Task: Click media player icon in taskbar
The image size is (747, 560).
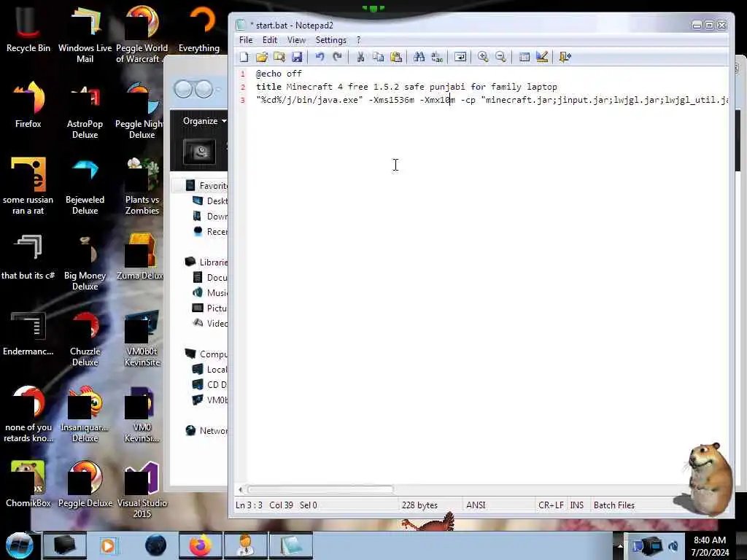Action: click(x=108, y=545)
